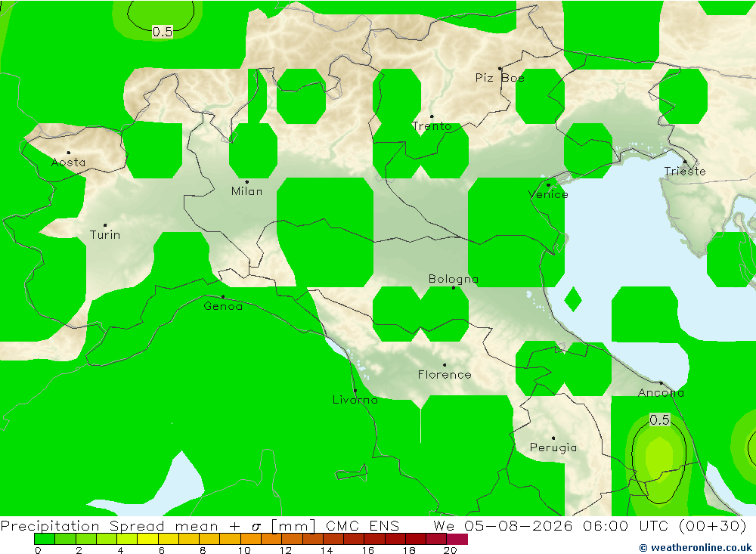Screen dimensions: 756x554
Task: Select the Turin city label
Action: pos(105,235)
